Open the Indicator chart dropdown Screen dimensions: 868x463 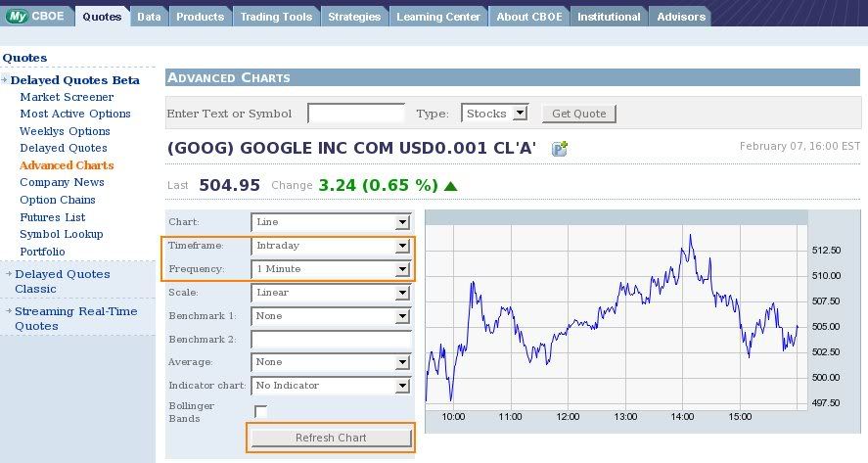(x=331, y=386)
